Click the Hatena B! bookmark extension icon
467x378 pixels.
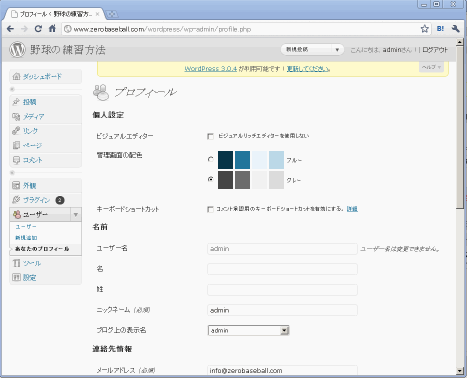point(440,29)
